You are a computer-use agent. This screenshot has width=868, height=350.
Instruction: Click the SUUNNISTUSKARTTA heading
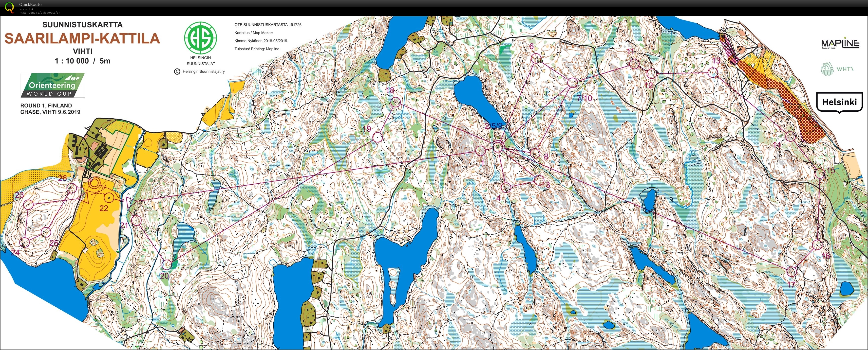83,25
